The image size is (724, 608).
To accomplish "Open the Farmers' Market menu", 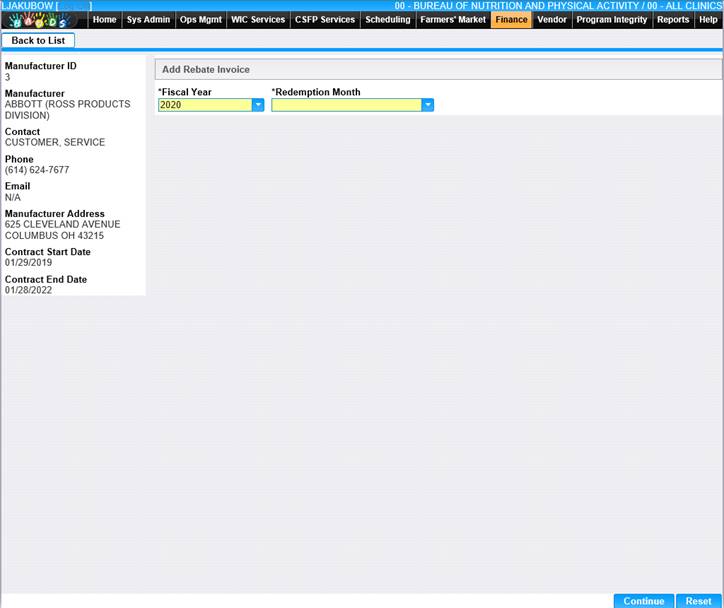I will tap(453, 20).
